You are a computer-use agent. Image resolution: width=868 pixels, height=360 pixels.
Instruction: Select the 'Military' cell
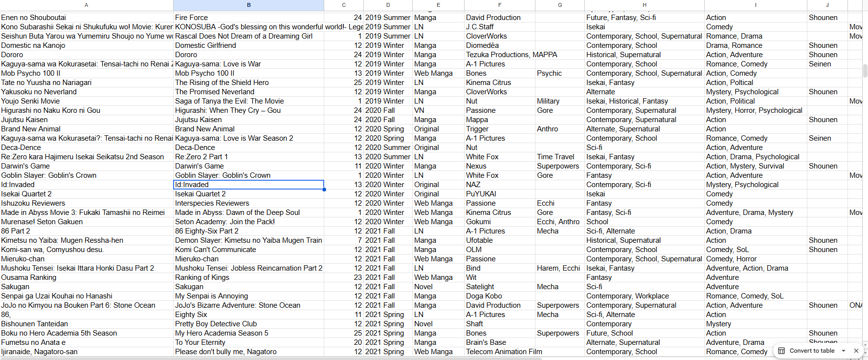pyautogui.click(x=560, y=101)
